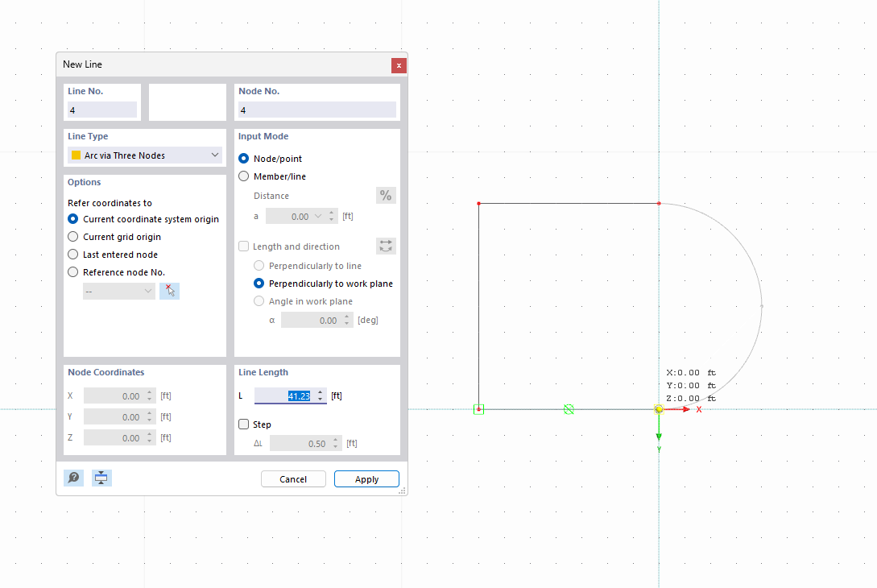The width and height of the screenshot is (877, 588).
Task: Click the reverse direction arrows icon
Action: [x=385, y=246]
